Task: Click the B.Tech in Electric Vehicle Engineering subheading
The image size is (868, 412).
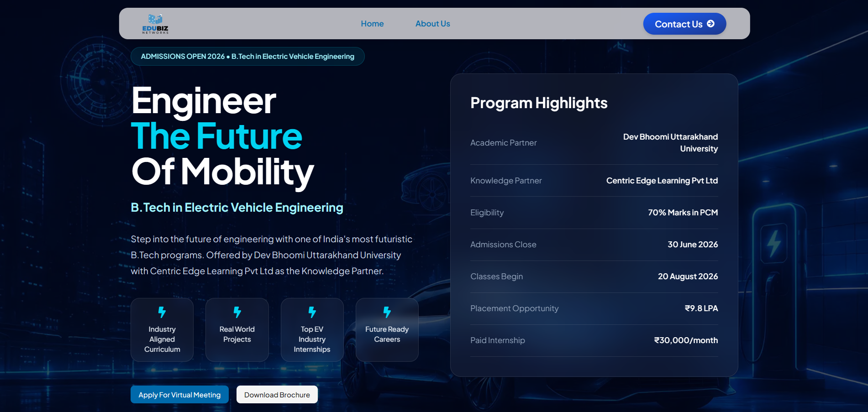Action: (x=237, y=208)
